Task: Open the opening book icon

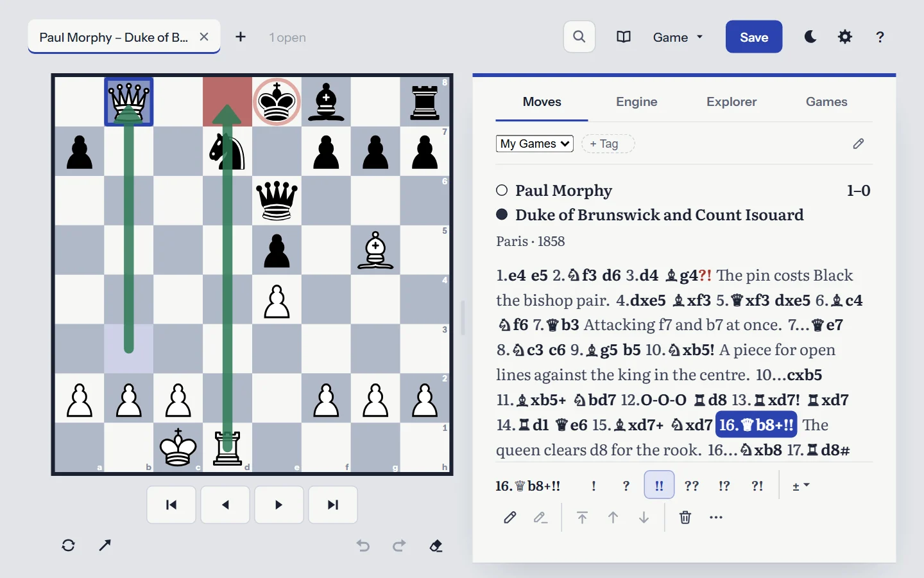Action: [x=623, y=37]
